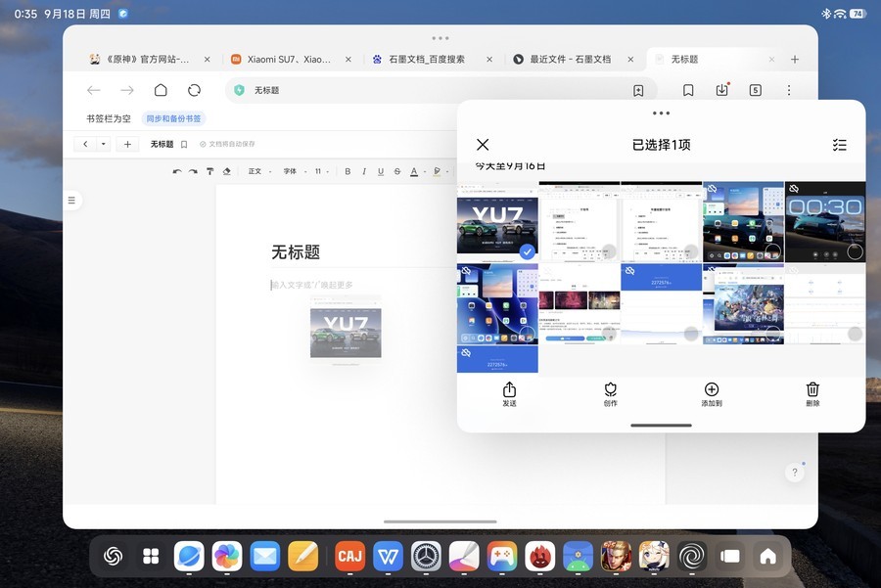Screen dimensions: 881x588
Task: Select the 00:30 clock screenshot checkbox
Action: point(855,251)
